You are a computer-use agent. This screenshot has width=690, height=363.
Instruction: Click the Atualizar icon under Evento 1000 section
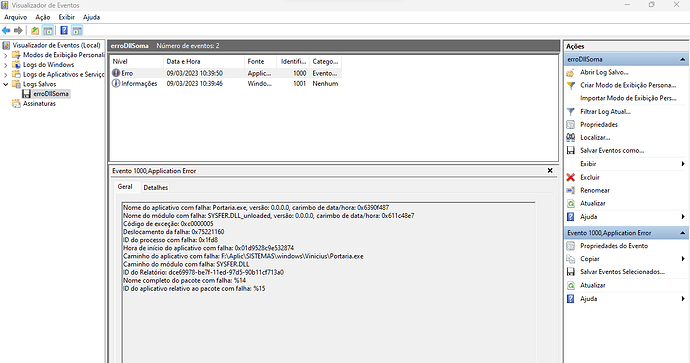point(571,285)
